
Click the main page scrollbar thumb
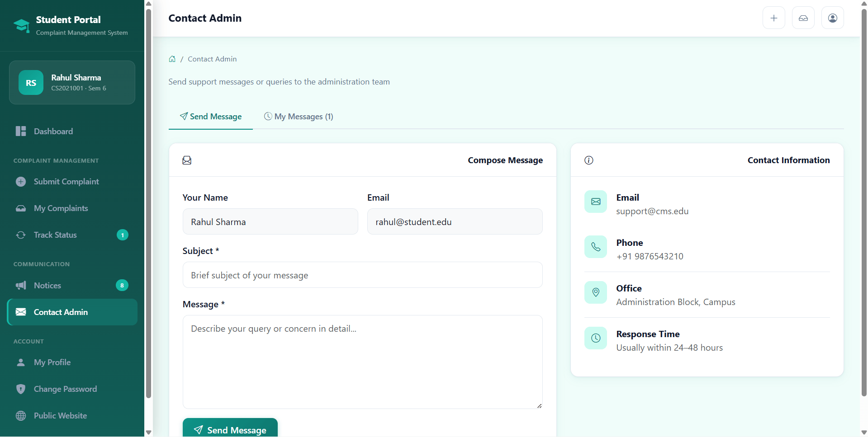coord(864,203)
